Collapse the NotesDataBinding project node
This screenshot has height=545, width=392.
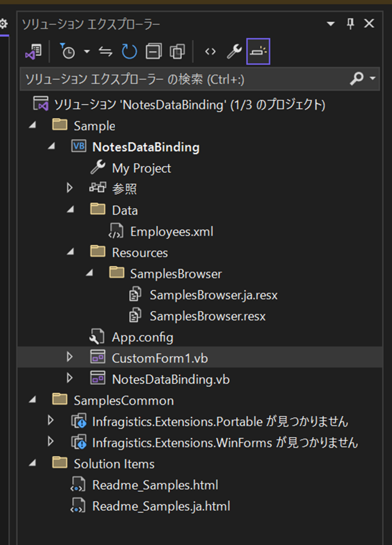pos(51,147)
